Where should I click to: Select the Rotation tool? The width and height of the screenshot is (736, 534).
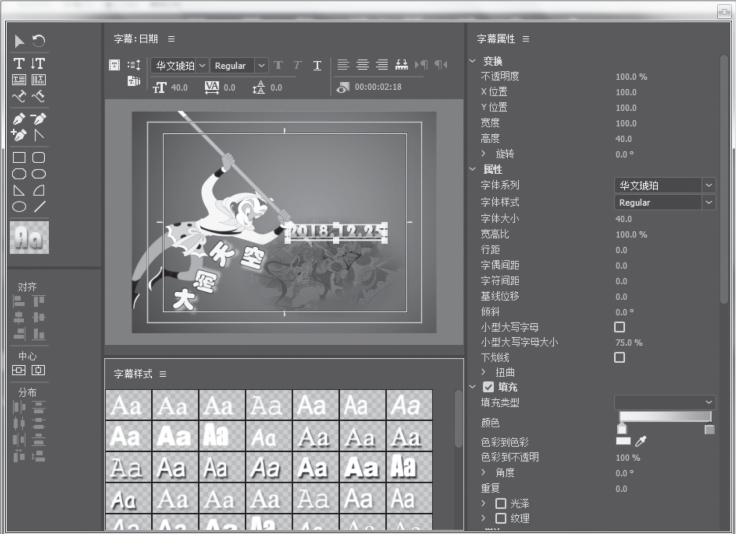pyautogui.click(x=38, y=41)
